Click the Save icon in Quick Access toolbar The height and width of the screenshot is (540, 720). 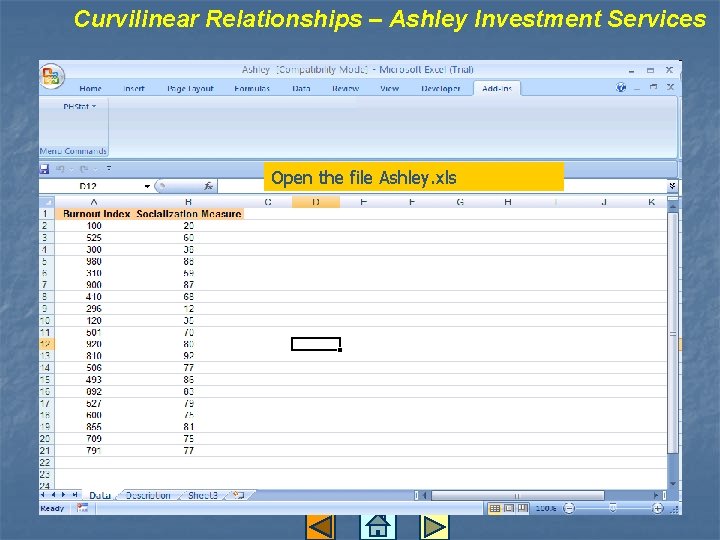[45, 169]
